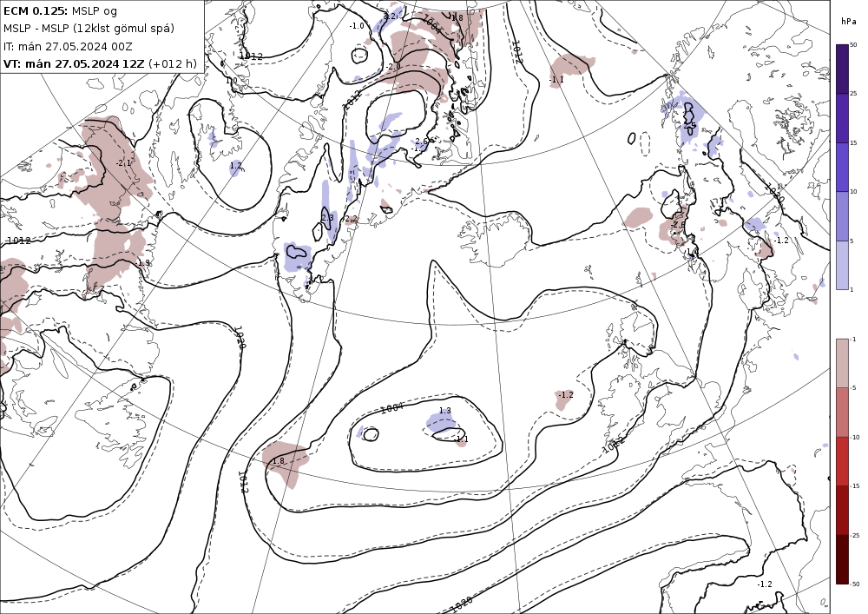
Task: Click the 'hPa' unit label above the legend
Action: click(848, 22)
